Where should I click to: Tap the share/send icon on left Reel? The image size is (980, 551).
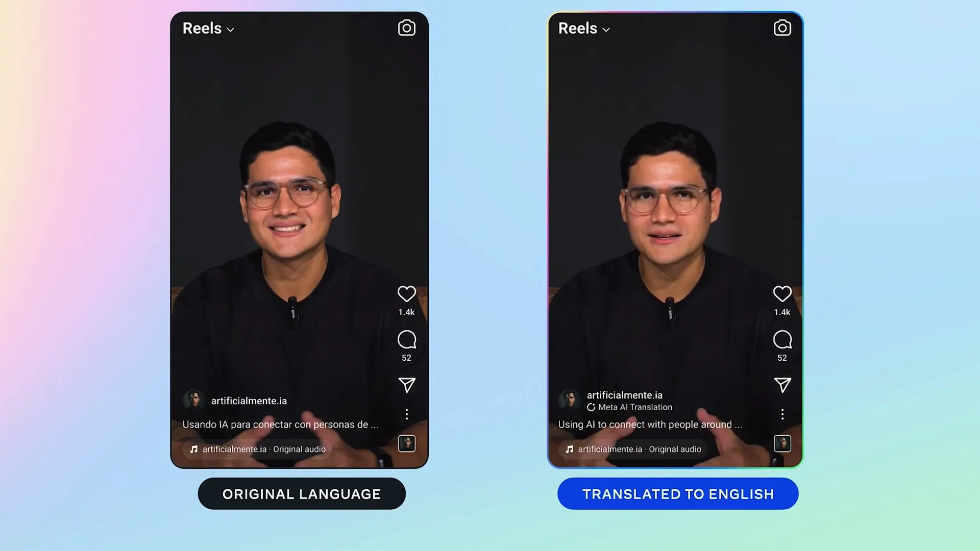[406, 384]
